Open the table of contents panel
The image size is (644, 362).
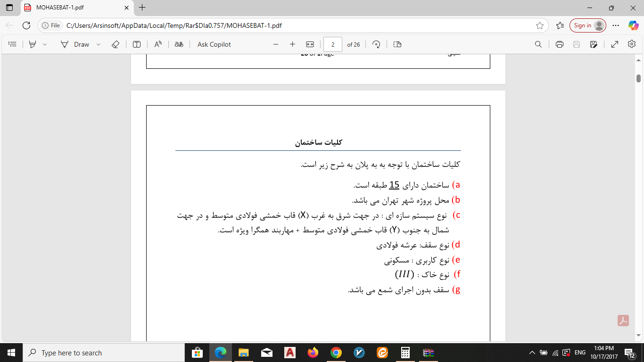tap(13, 44)
